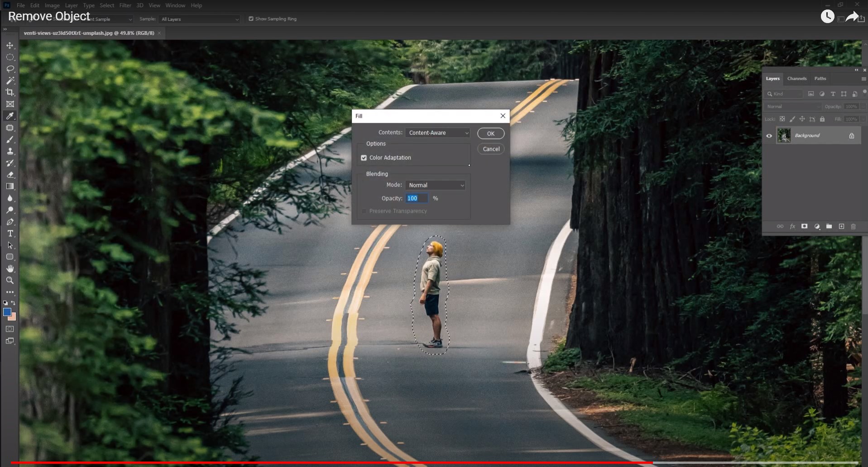Select the Blur tool
868x467 pixels.
[x=10, y=198]
